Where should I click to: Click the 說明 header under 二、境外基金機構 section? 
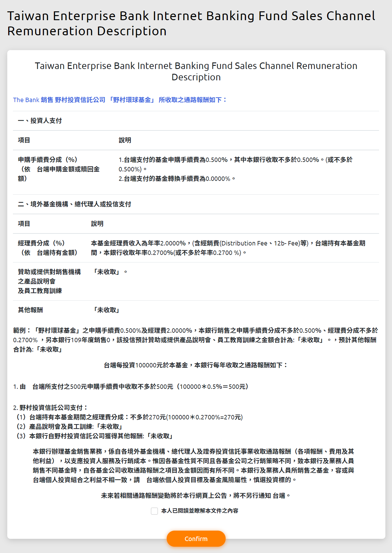[97, 224]
